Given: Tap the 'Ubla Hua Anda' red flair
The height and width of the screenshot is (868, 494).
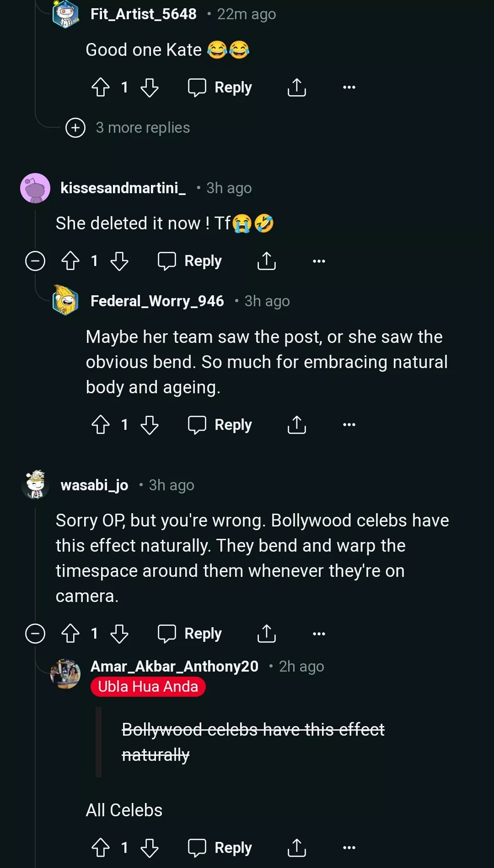Looking at the screenshot, I should tap(148, 687).
